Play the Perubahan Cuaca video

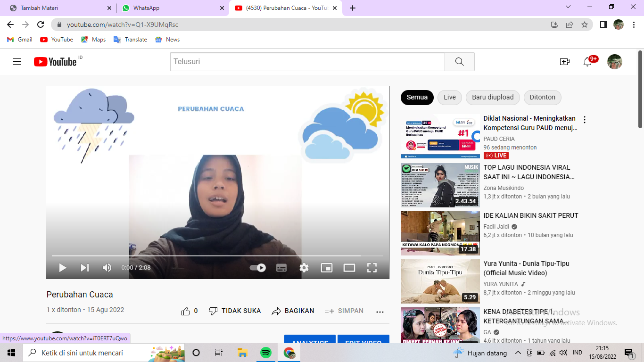pos(62,268)
